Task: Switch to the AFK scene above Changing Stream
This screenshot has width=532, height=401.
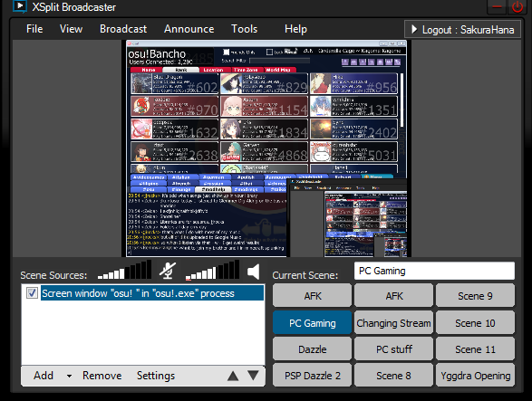Action: (x=393, y=296)
